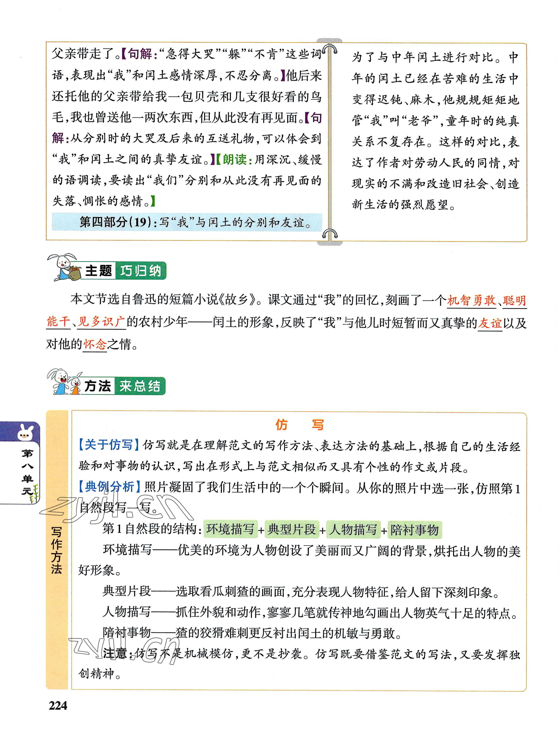The height and width of the screenshot is (746, 560).
Task: Click the green 【朗读 label
Action: 234,159
